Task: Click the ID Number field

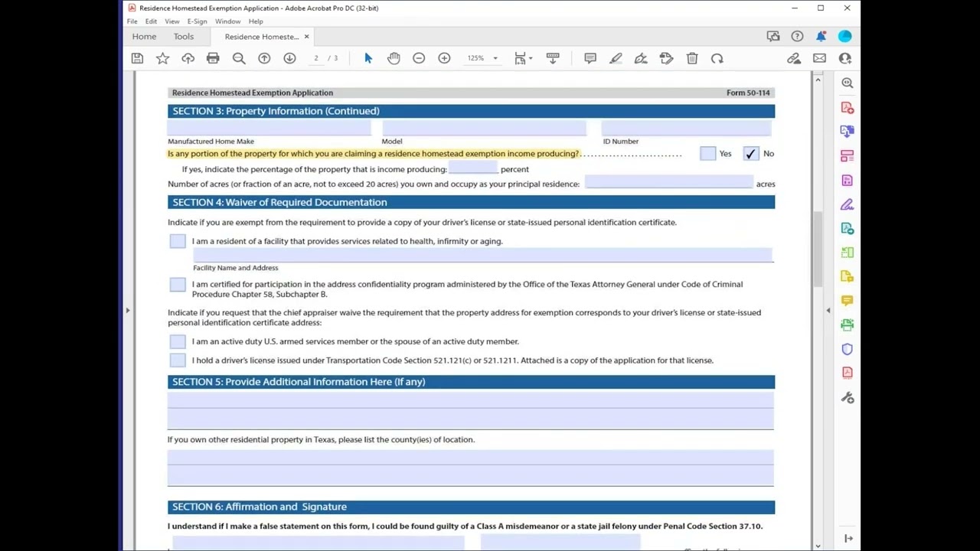Action: pyautogui.click(x=687, y=129)
